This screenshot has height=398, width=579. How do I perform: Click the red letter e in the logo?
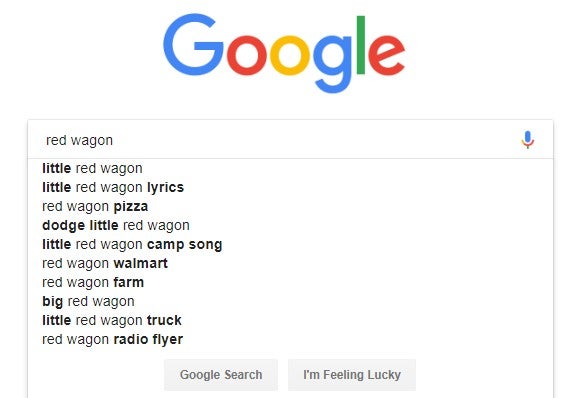tap(387, 56)
